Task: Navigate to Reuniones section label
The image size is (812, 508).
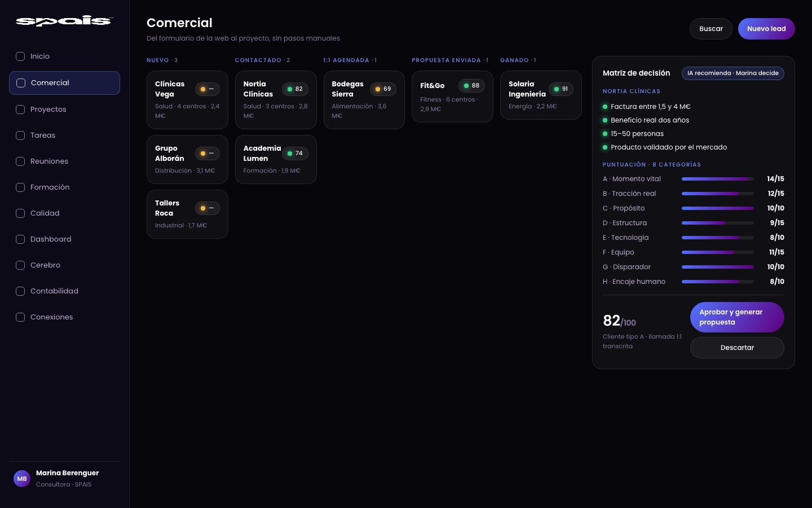Action: pyautogui.click(x=49, y=161)
